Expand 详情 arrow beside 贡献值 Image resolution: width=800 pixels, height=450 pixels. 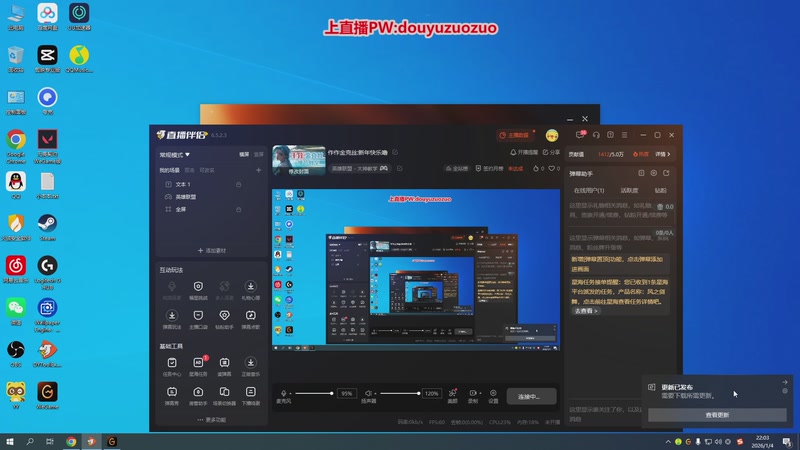663,154
